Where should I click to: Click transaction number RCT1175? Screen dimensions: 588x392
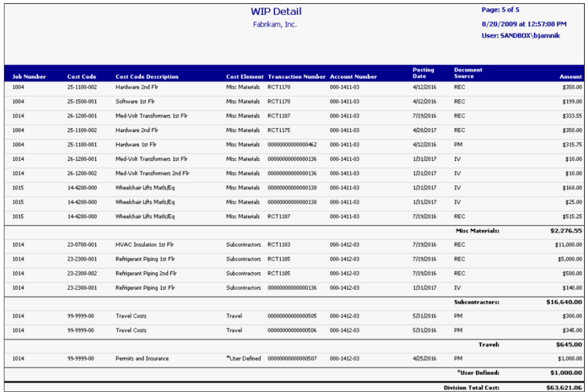point(278,130)
